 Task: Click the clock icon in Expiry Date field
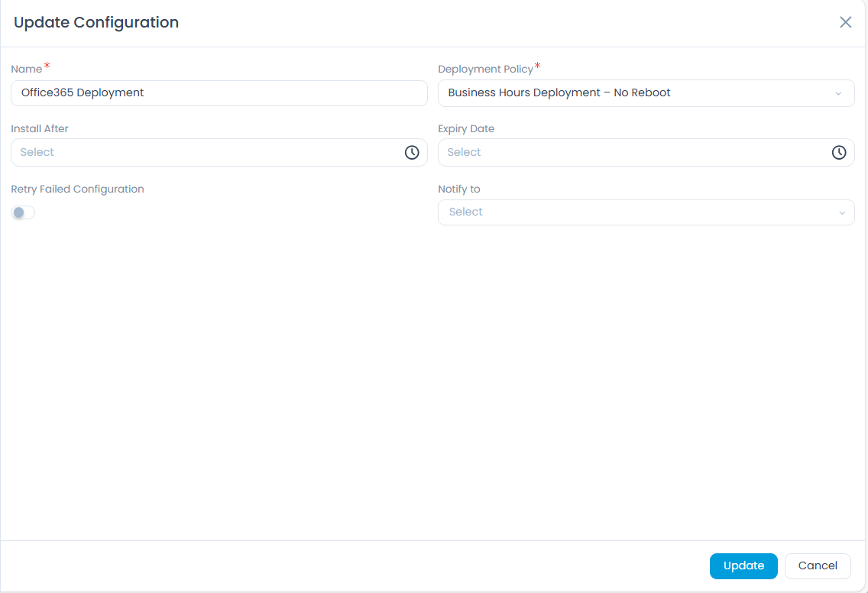tap(839, 152)
